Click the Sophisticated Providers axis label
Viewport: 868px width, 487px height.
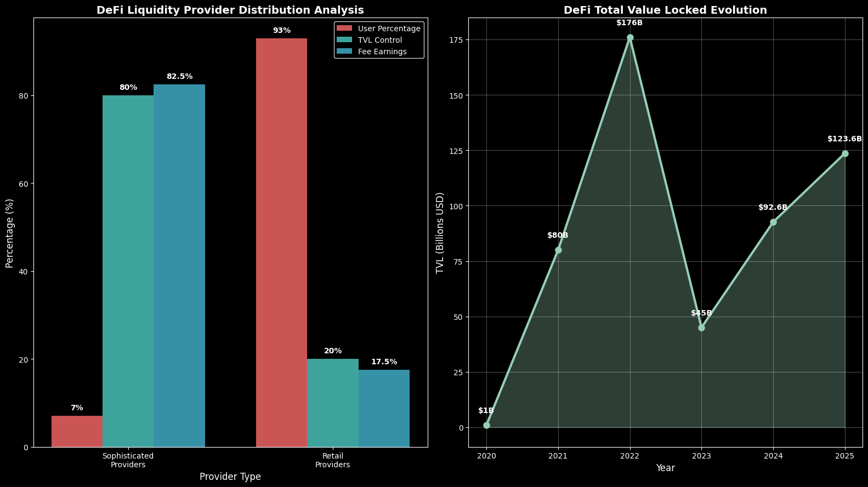tap(128, 460)
